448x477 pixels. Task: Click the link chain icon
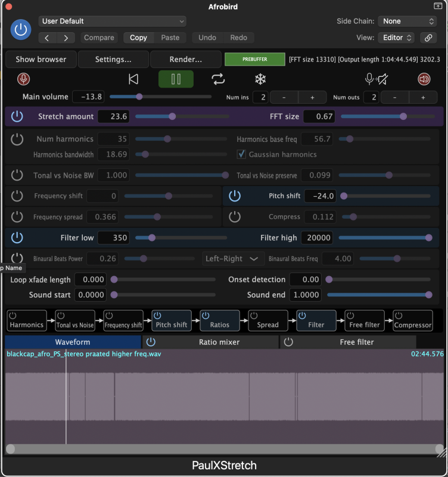click(x=428, y=38)
